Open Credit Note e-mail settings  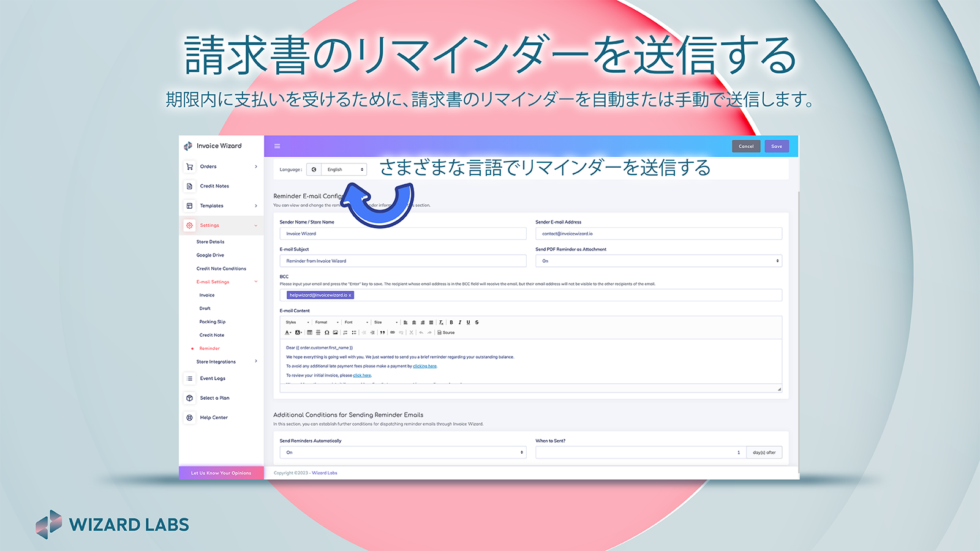pyautogui.click(x=212, y=335)
